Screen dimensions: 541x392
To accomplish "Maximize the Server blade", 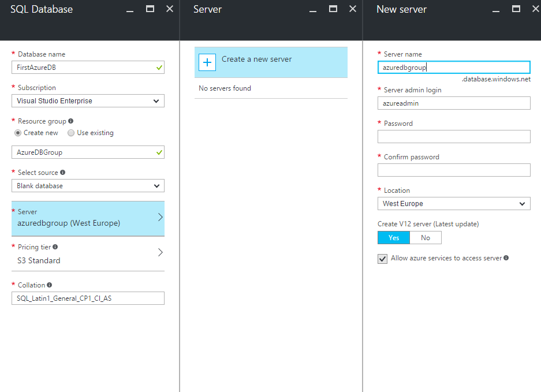I will 333,9.
